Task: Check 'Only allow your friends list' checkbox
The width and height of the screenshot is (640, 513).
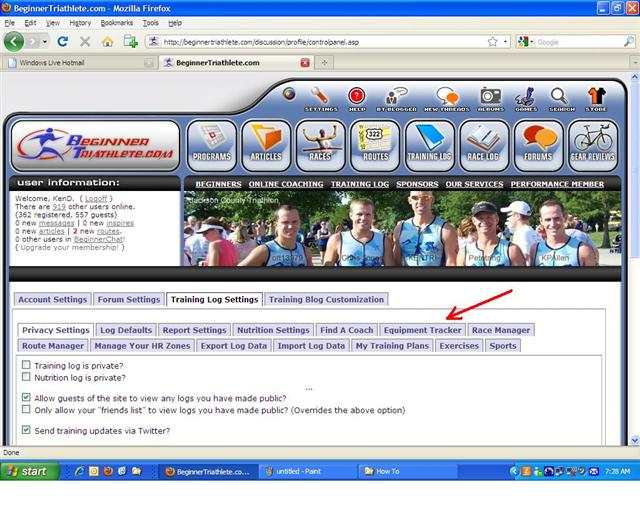Action: 26,409
